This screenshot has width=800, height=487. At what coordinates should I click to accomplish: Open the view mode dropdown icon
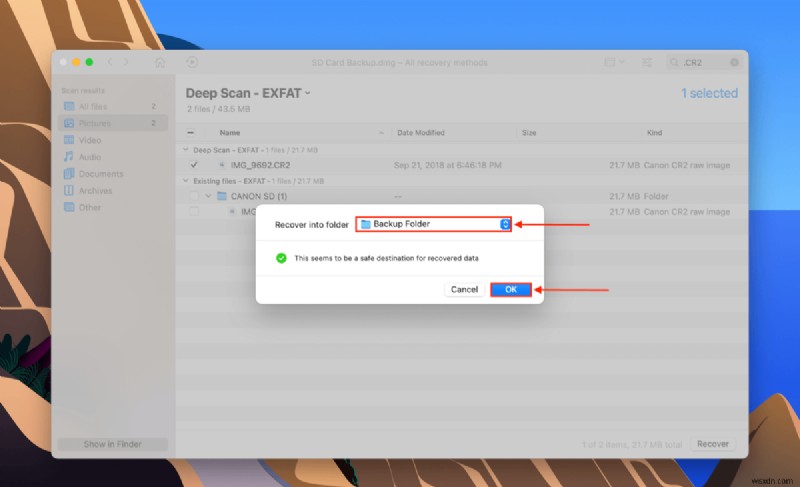tap(614, 62)
